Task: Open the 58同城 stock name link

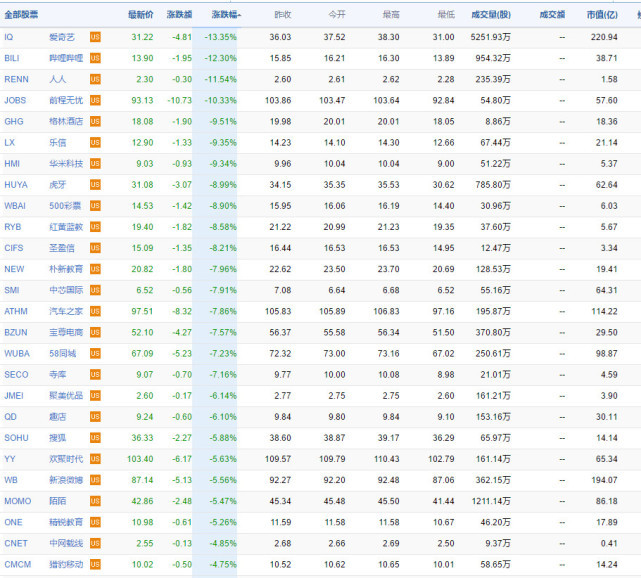Action: pyautogui.click(x=63, y=354)
